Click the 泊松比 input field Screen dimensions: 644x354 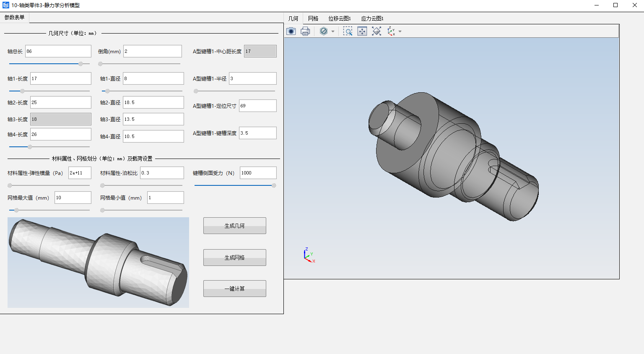click(x=162, y=173)
